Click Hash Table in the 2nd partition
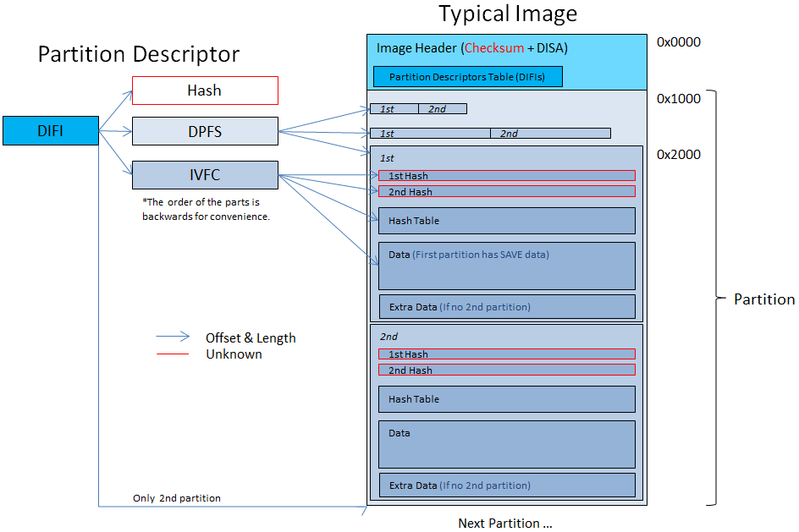799x532 pixels. 506,399
